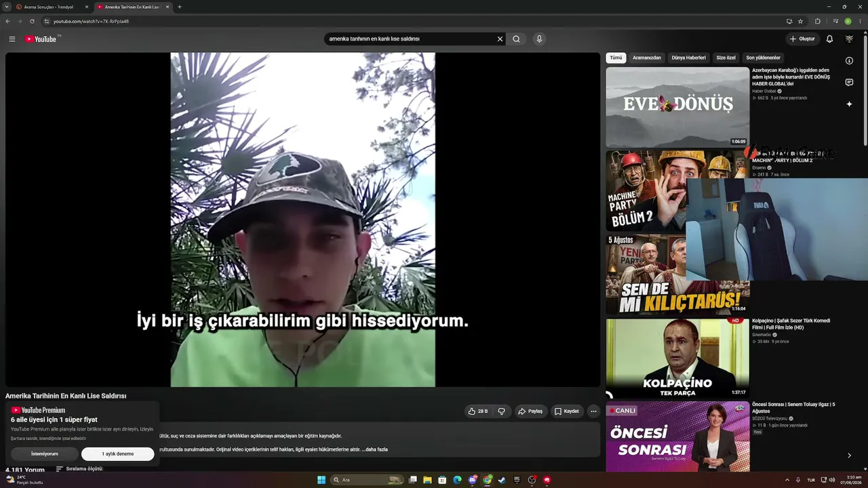Open volume control in system tray
Viewport: 868px width, 488px height.
[x=833, y=480]
